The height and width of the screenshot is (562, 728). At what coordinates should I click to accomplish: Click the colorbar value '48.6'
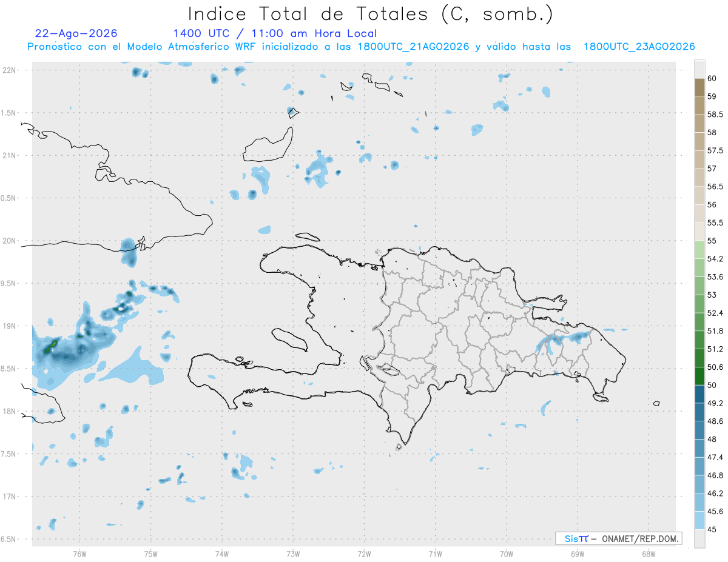click(x=715, y=421)
